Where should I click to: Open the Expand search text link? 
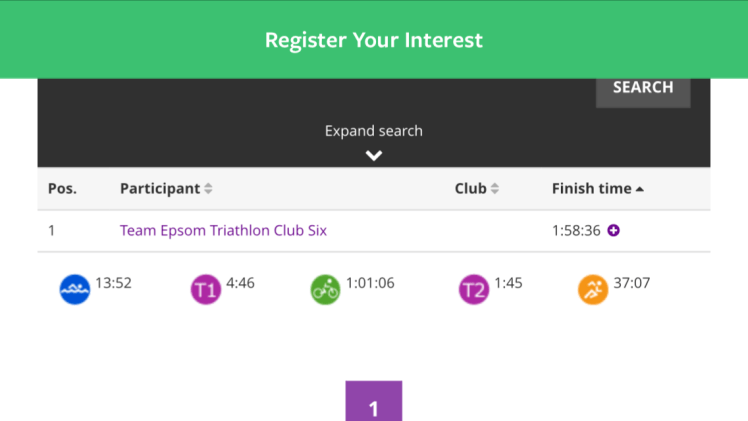pyautogui.click(x=374, y=131)
